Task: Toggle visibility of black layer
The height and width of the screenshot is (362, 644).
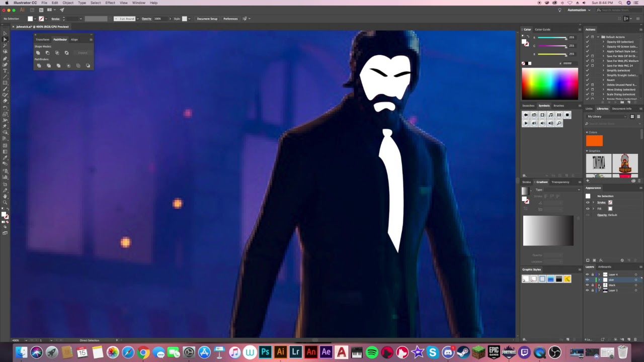Action: [587, 285]
